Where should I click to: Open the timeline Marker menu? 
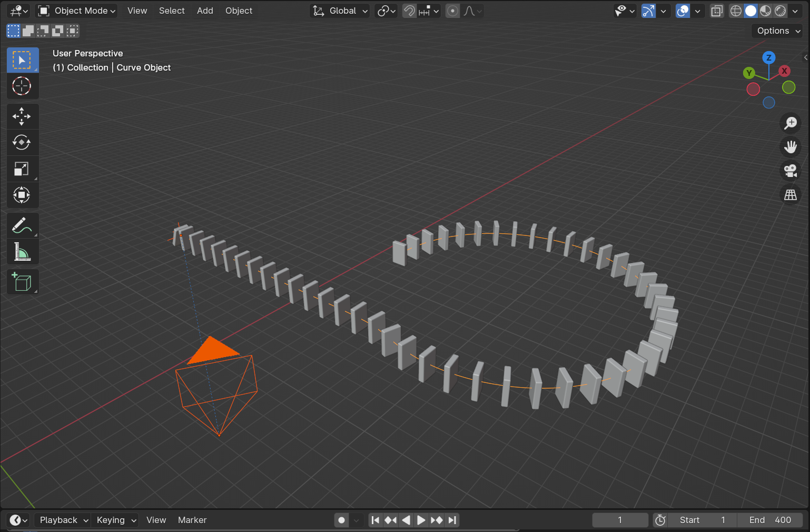point(192,520)
